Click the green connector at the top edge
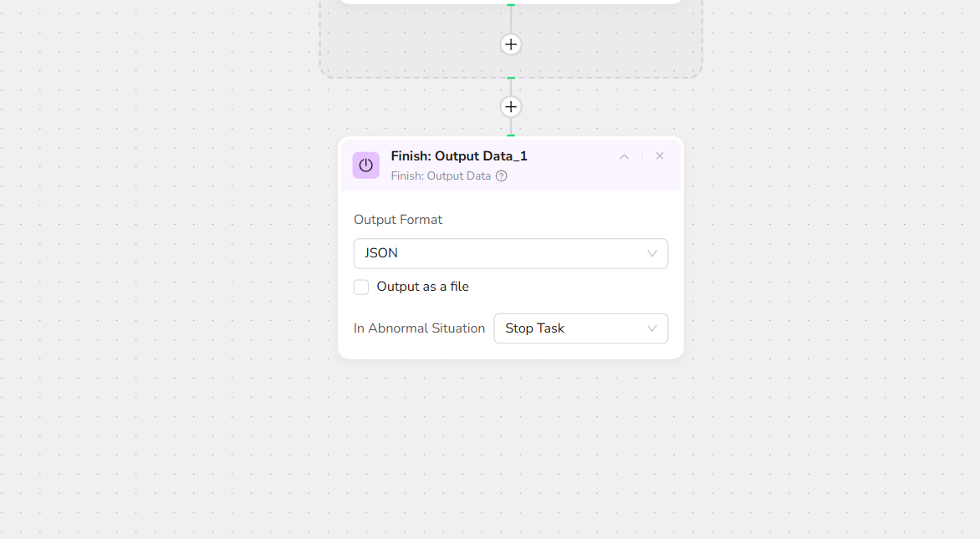The width and height of the screenshot is (980, 539). coord(511,5)
